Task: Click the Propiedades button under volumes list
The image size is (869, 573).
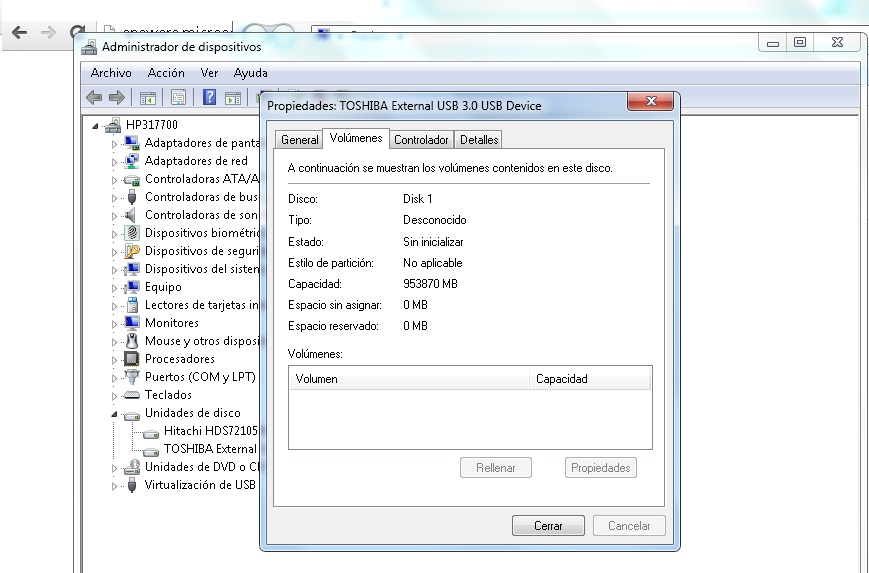Action: click(601, 468)
